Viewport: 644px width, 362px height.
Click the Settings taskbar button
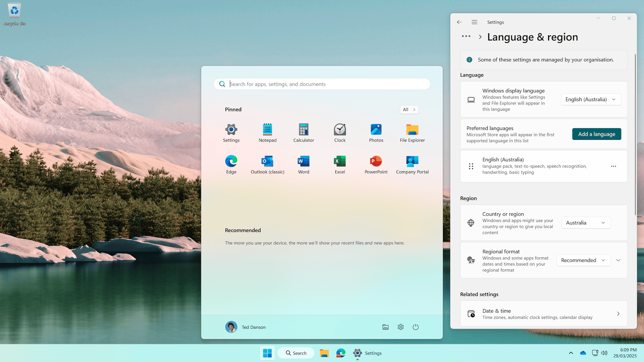[x=367, y=353]
